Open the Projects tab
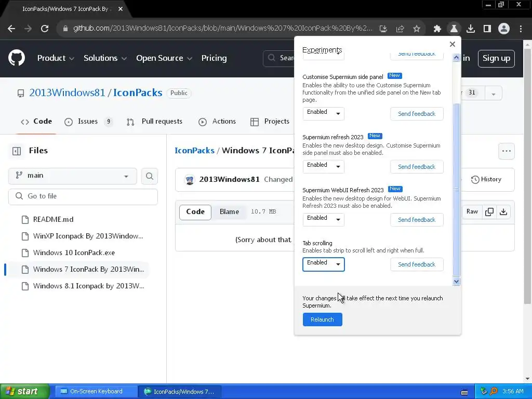532x399 pixels. click(270, 122)
